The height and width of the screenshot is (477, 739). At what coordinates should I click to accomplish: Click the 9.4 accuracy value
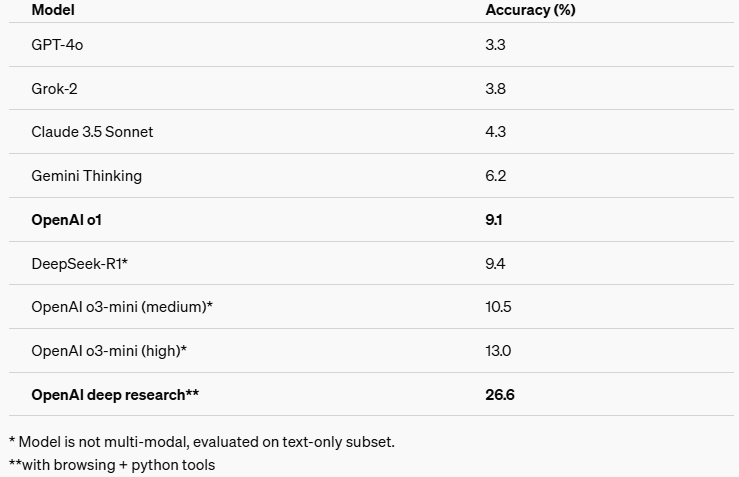495,263
